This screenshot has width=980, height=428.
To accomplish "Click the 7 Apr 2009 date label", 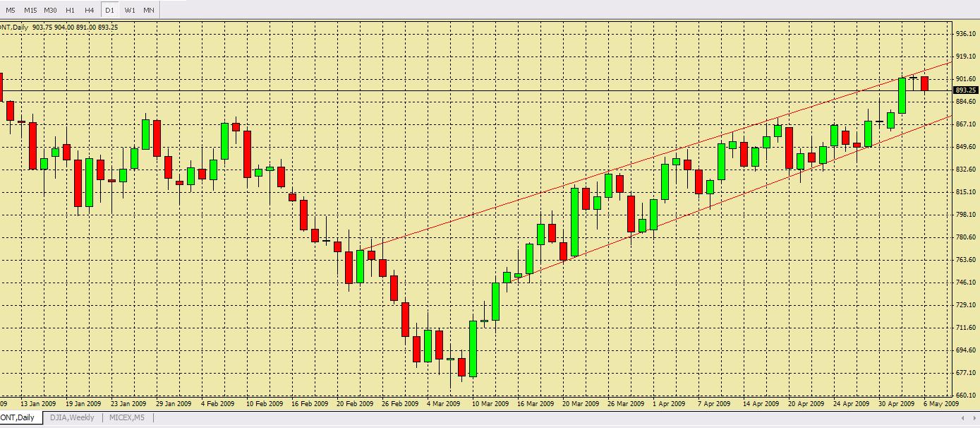I will click(x=714, y=404).
